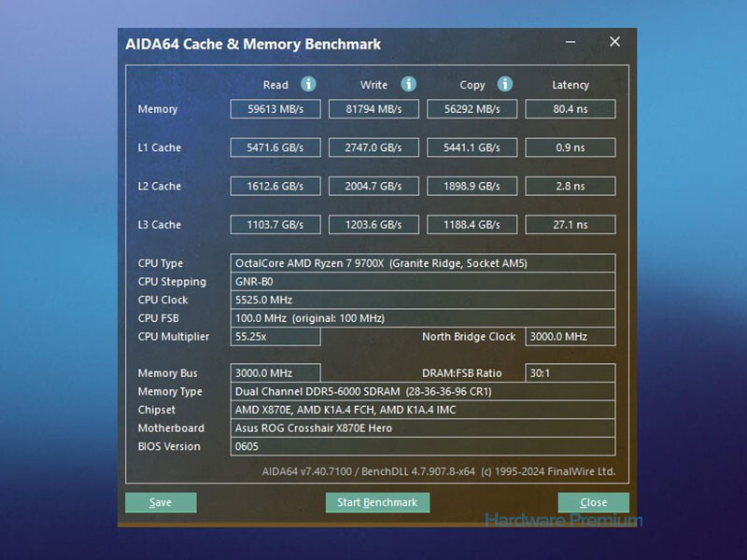Select the Memory Read value 59613 MB/s
Viewport: 747px width, 560px height.
275,109
